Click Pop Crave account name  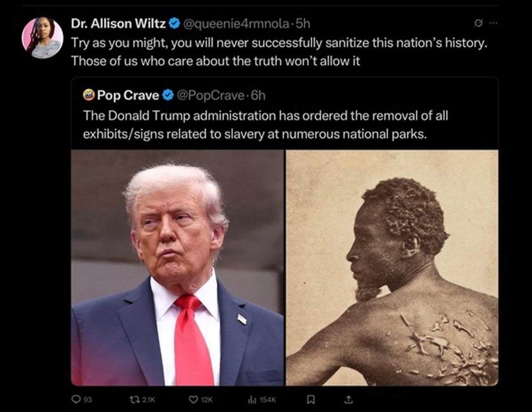click(128, 96)
